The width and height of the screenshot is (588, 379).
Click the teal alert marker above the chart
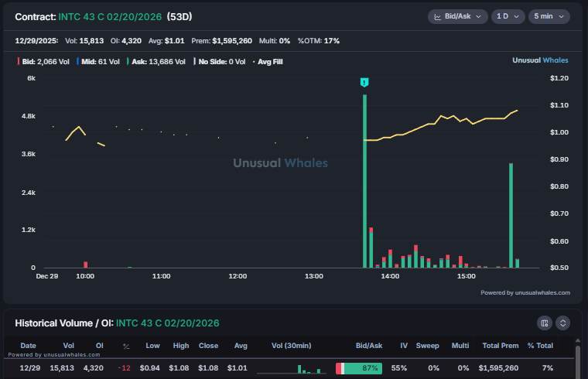(364, 82)
